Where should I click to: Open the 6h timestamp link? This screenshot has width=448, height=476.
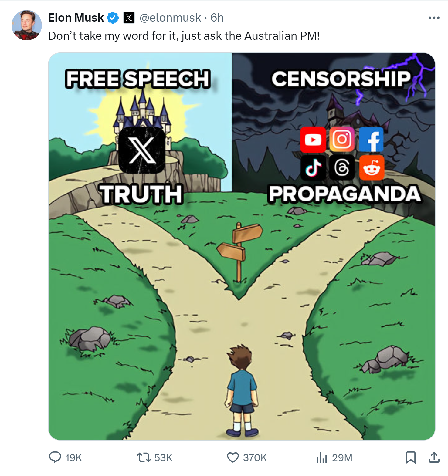217,18
